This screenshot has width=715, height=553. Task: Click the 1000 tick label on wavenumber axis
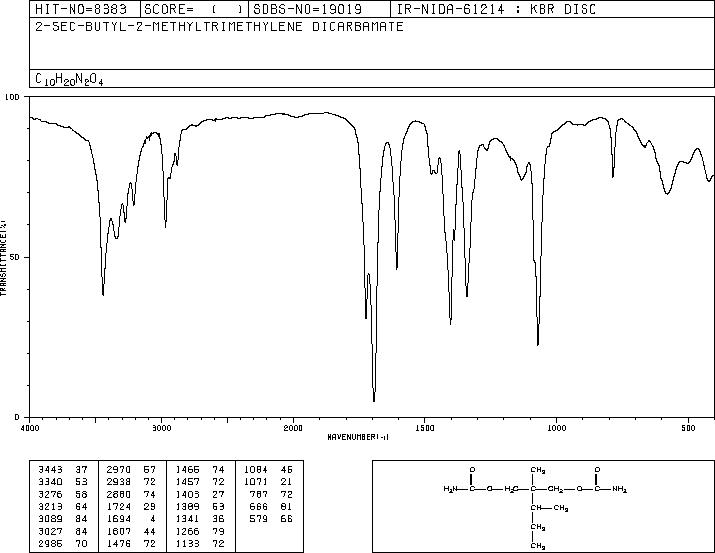[557, 428]
